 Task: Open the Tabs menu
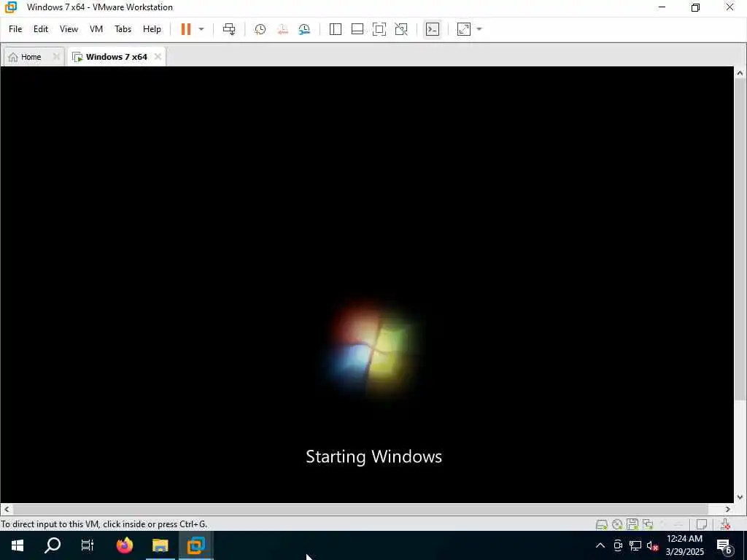(x=123, y=29)
